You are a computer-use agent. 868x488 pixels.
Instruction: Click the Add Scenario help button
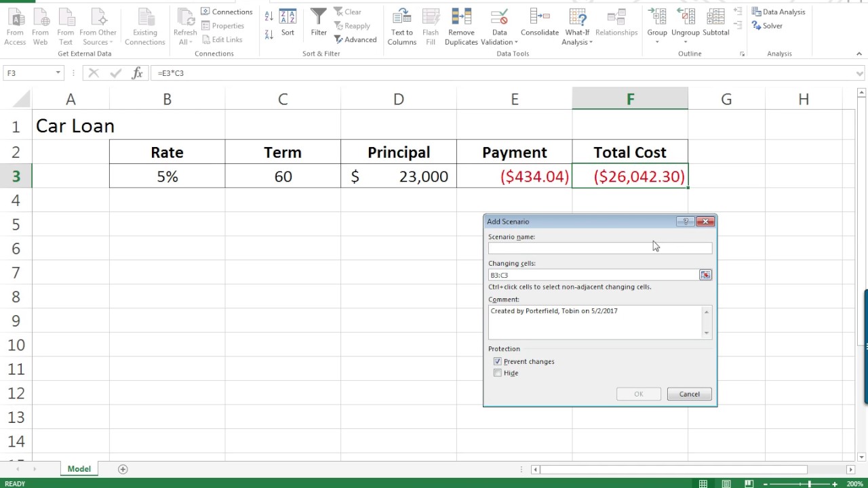point(686,222)
